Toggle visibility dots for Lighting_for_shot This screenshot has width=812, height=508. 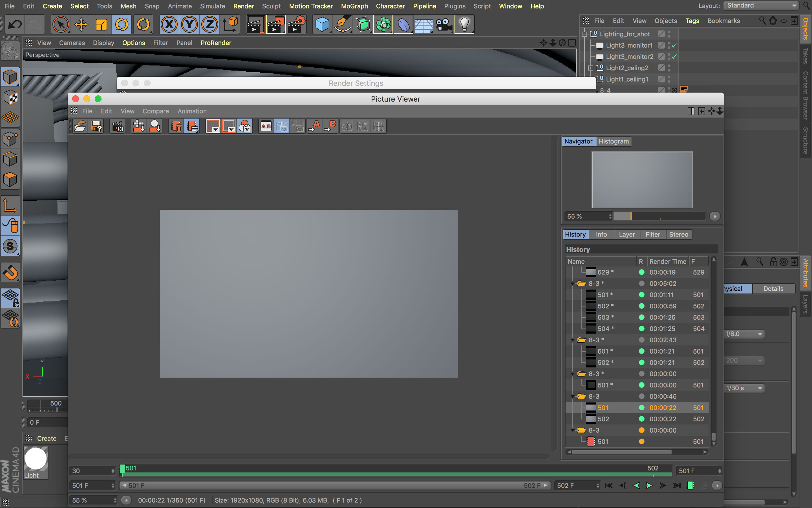(669, 34)
